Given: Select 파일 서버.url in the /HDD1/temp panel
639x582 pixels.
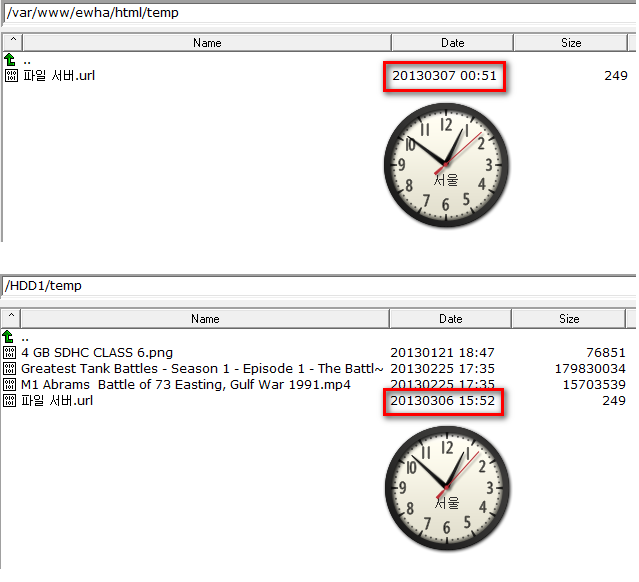Looking at the screenshot, I should pos(57,400).
